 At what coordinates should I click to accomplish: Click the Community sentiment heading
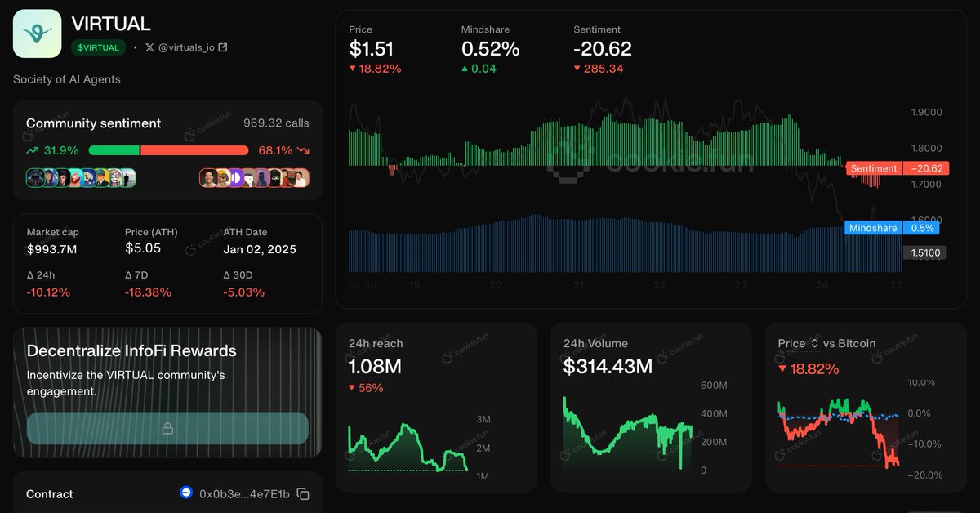94,123
